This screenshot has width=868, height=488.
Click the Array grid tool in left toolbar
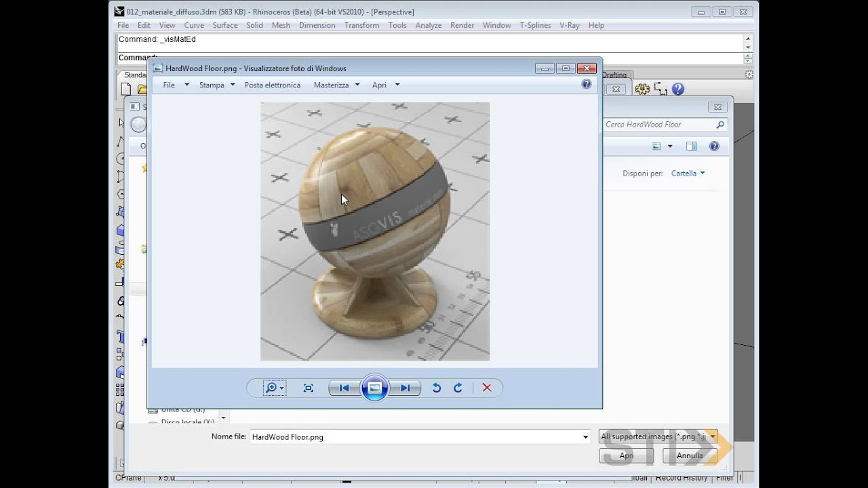click(x=120, y=390)
